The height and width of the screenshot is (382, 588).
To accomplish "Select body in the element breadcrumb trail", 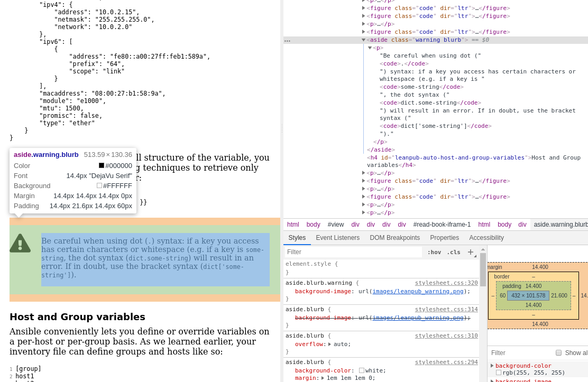I will point(313,225).
